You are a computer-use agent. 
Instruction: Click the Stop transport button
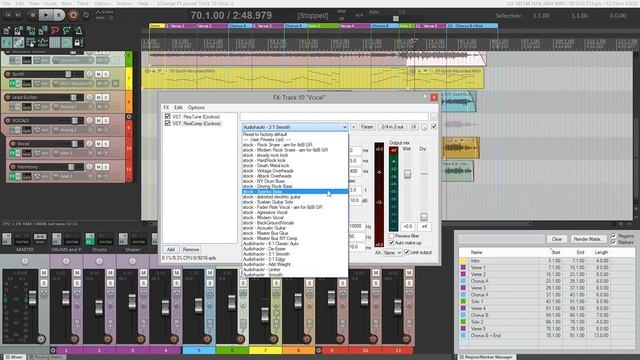click(33, 15)
